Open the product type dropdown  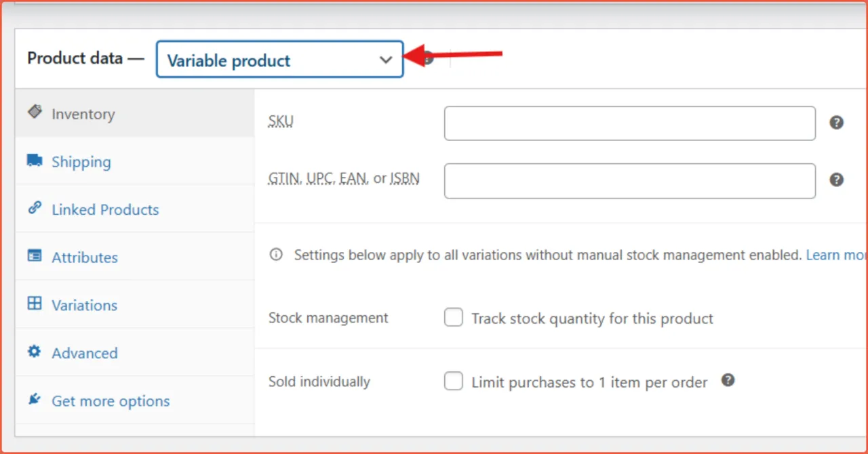click(279, 60)
